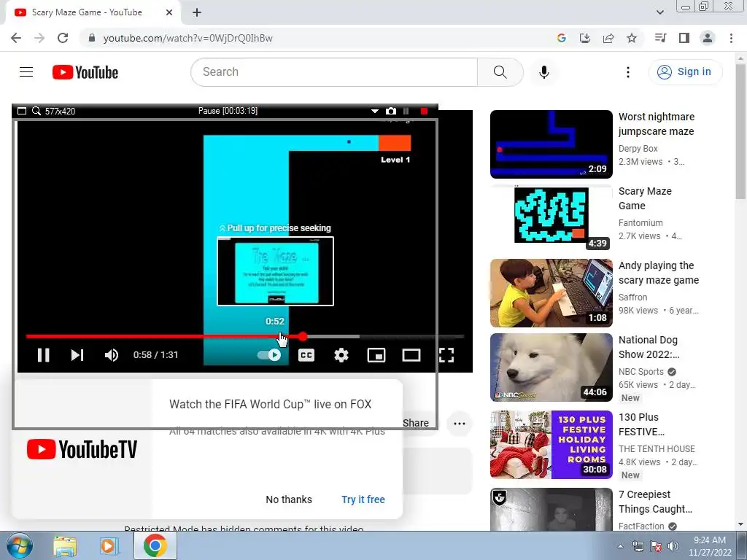The height and width of the screenshot is (560, 747).
Task: Mute the video player volume
Action: (x=112, y=355)
